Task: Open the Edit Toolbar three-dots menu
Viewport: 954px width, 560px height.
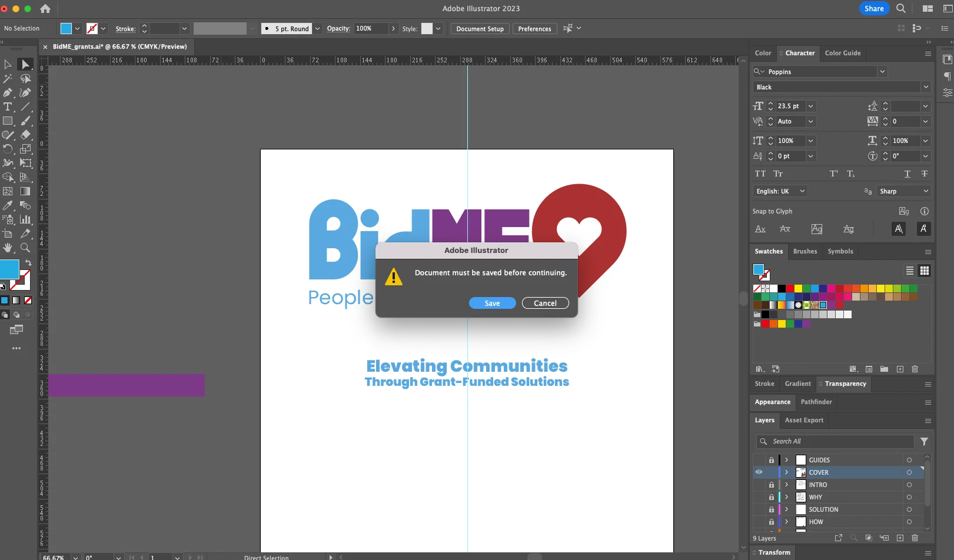Action: pos(16,348)
